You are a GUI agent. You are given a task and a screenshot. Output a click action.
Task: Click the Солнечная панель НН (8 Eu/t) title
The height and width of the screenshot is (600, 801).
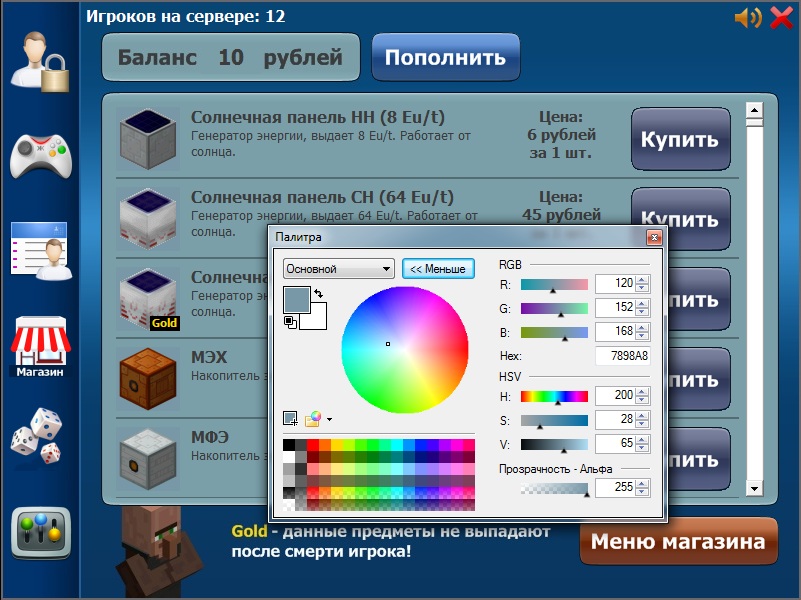coord(318,117)
